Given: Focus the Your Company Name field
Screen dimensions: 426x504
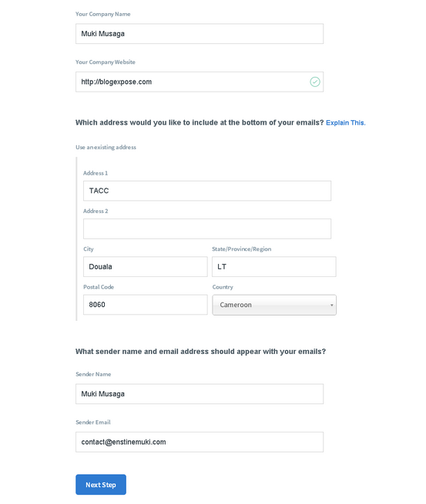Looking at the screenshot, I should [200, 33].
